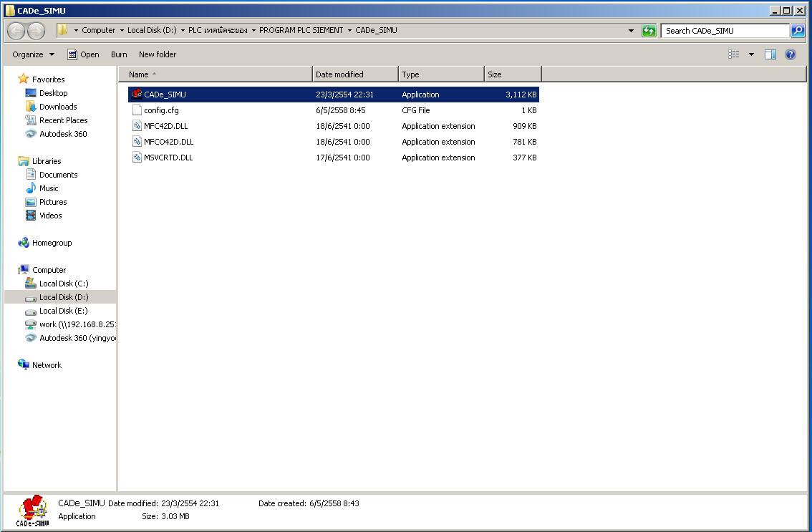Select the MFC42D.DLL file icon
Image resolution: width=812 pixels, height=532 pixels.
pyautogui.click(x=137, y=125)
